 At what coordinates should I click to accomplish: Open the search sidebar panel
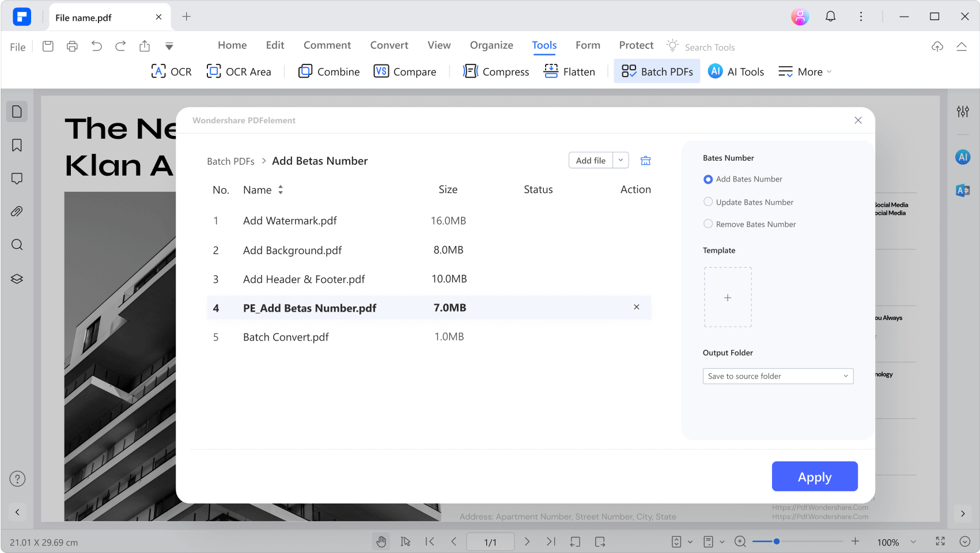tap(17, 245)
